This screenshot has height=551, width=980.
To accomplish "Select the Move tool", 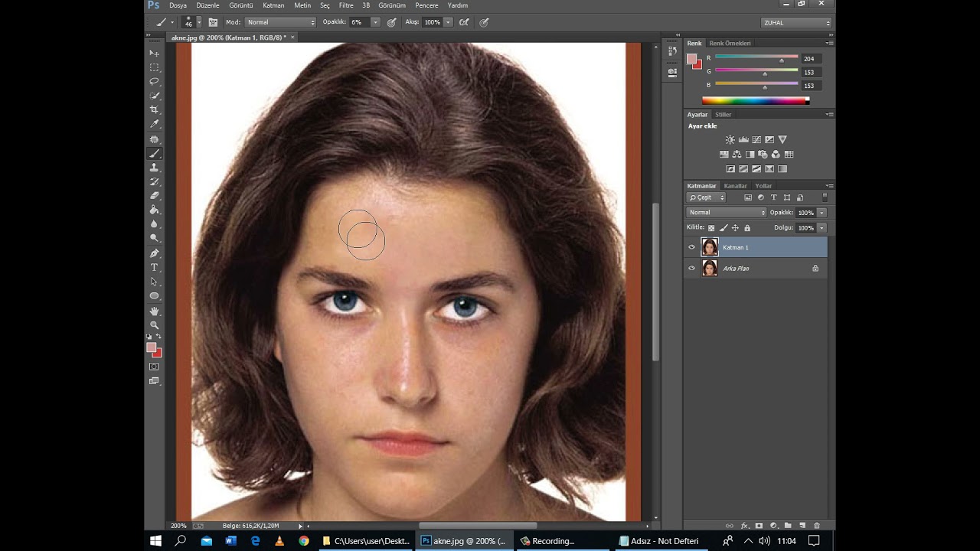I will (x=154, y=53).
